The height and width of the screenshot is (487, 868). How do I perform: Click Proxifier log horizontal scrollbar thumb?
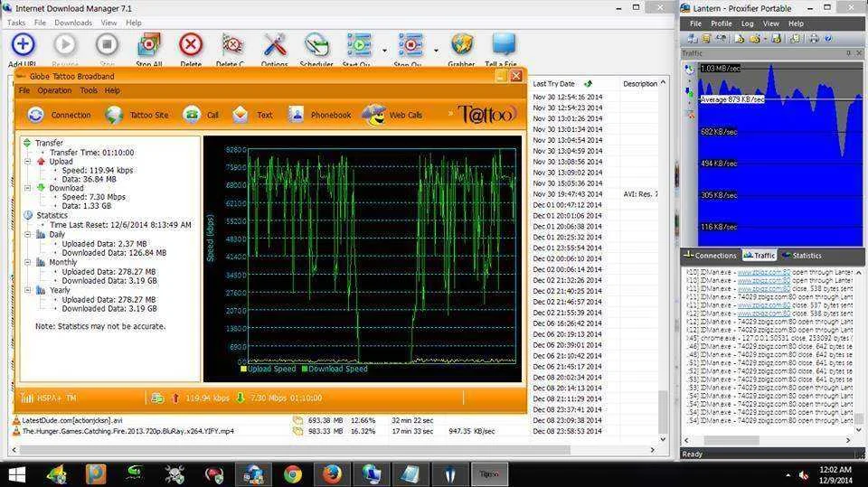point(731,440)
